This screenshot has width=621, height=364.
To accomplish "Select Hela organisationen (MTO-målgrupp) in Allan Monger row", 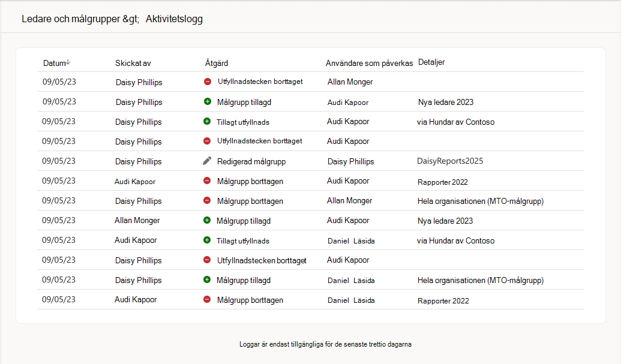I will (481, 201).
